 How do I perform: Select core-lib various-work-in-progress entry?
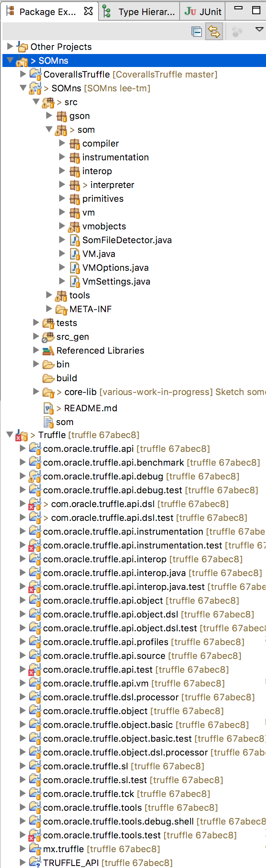click(161, 392)
